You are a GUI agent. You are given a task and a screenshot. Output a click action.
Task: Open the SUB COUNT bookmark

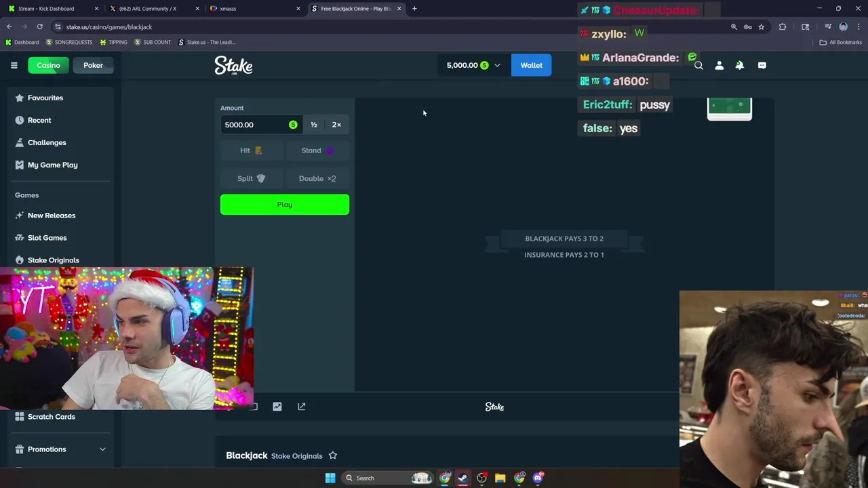(x=153, y=42)
